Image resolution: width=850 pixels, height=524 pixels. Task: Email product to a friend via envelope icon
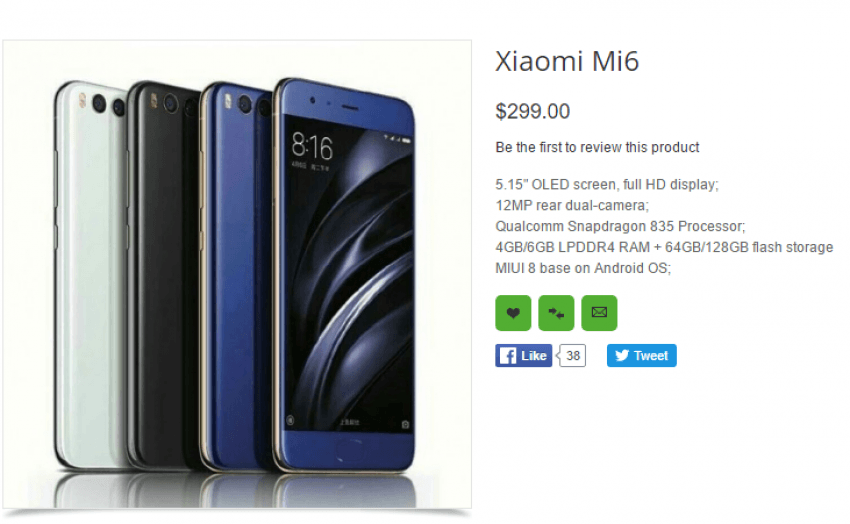coord(599,313)
